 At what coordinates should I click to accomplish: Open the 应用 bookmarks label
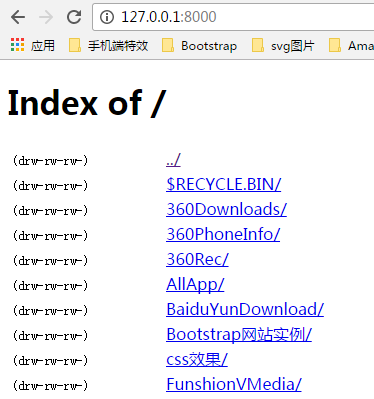point(43,46)
